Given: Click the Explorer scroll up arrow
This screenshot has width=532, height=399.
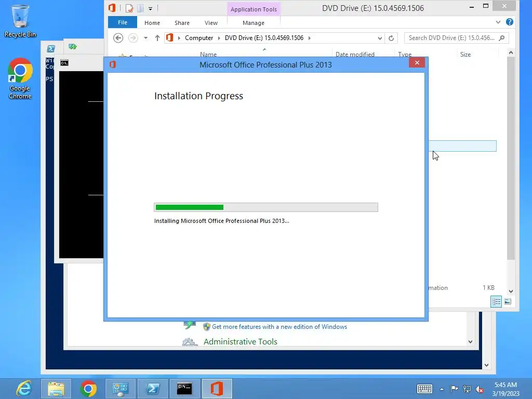Looking at the screenshot, I should (x=511, y=52).
